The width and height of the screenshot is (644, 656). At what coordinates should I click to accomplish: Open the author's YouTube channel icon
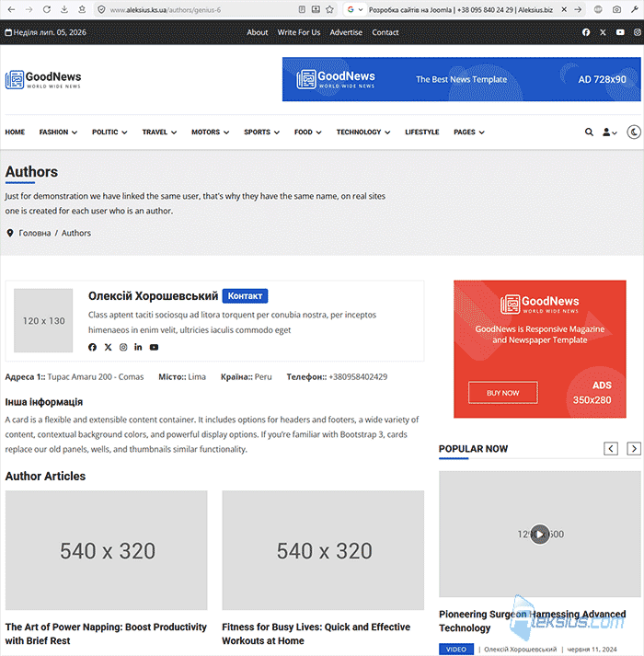[154, 347]
